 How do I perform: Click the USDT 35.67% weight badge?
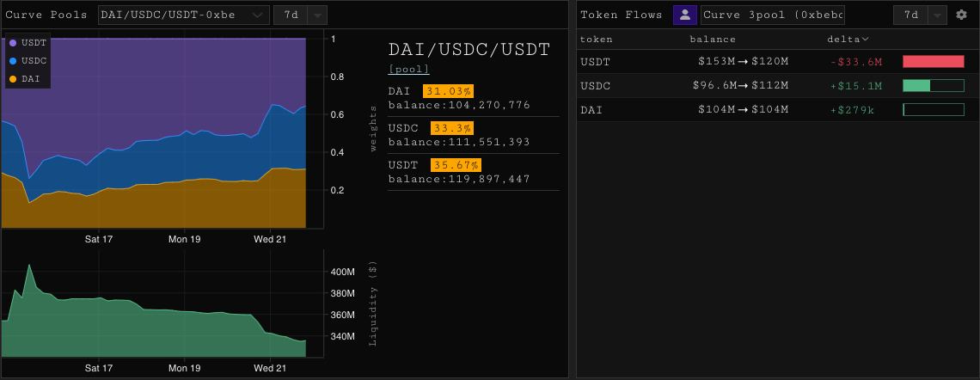456,165
